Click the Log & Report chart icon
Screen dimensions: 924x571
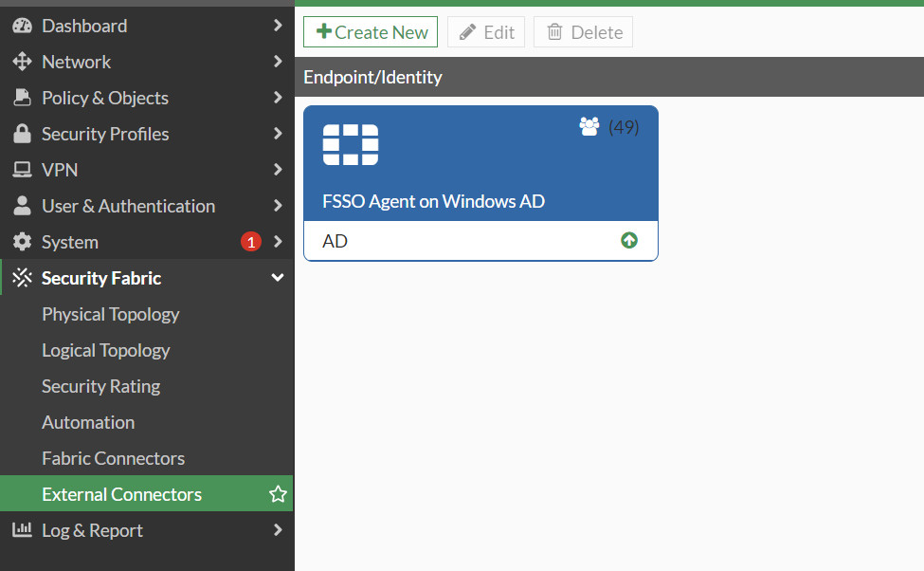click(23, 529)
